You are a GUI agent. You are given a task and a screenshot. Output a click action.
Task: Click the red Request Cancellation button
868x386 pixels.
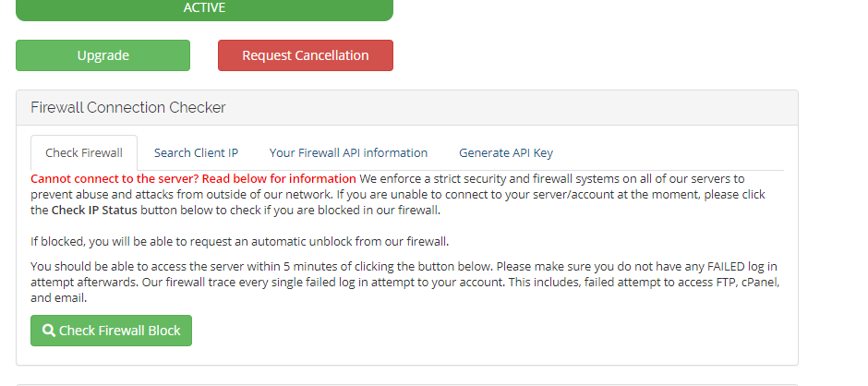pyautogui.click(x=306, y=55)
